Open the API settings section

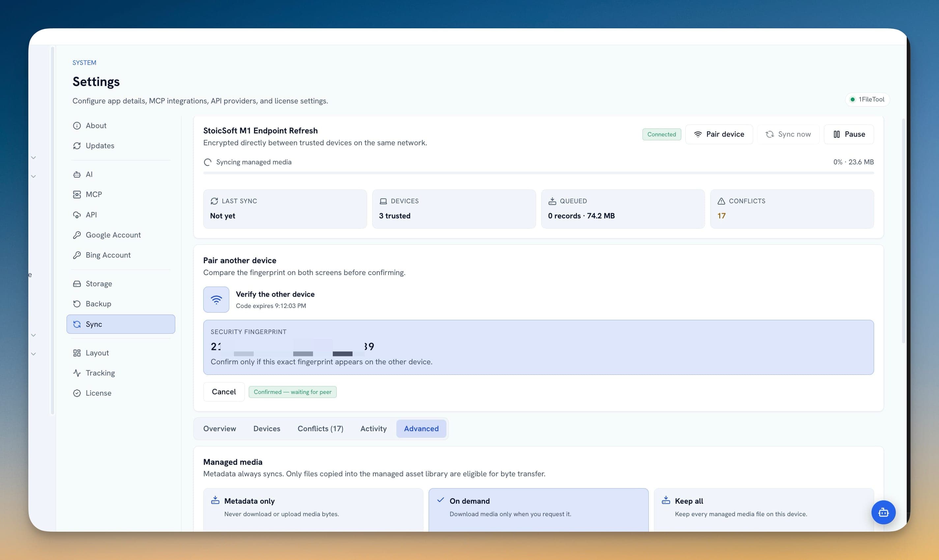[121, 215]
